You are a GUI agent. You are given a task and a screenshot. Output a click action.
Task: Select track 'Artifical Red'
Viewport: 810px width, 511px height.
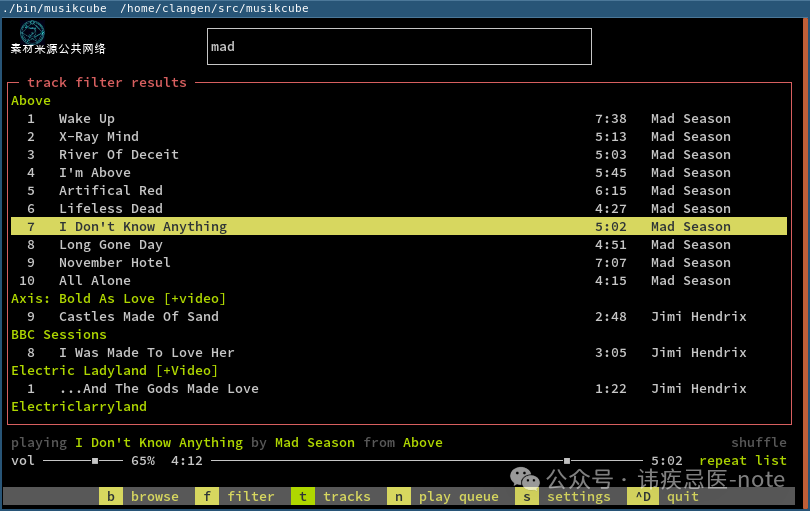[x=399, y=191]
